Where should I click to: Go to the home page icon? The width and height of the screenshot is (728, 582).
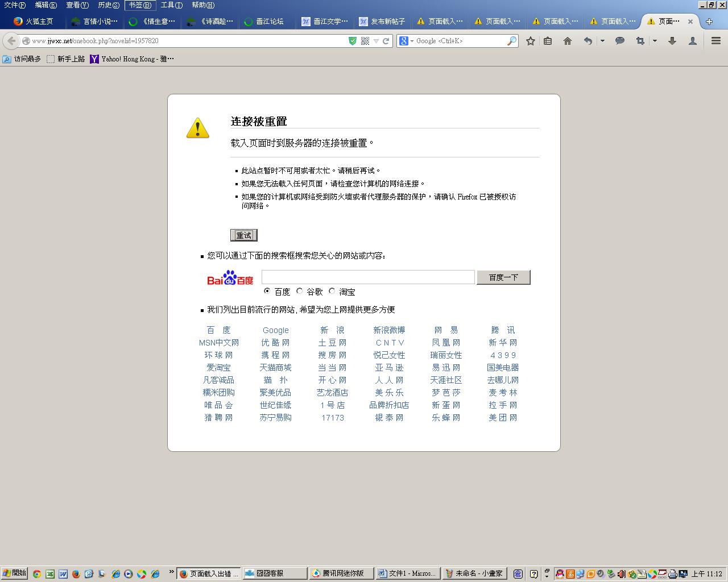tap(568, 41)
